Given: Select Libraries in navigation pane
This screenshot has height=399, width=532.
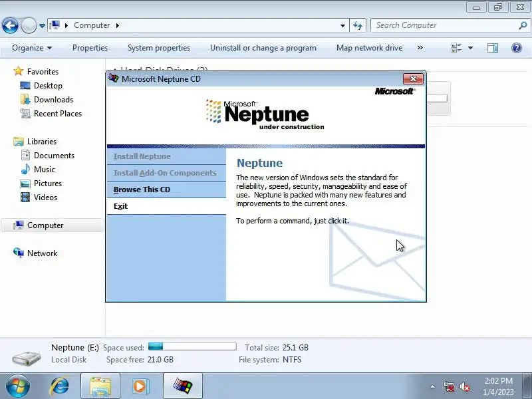Looking at the screenshot, I should click(x=42, y=142).
